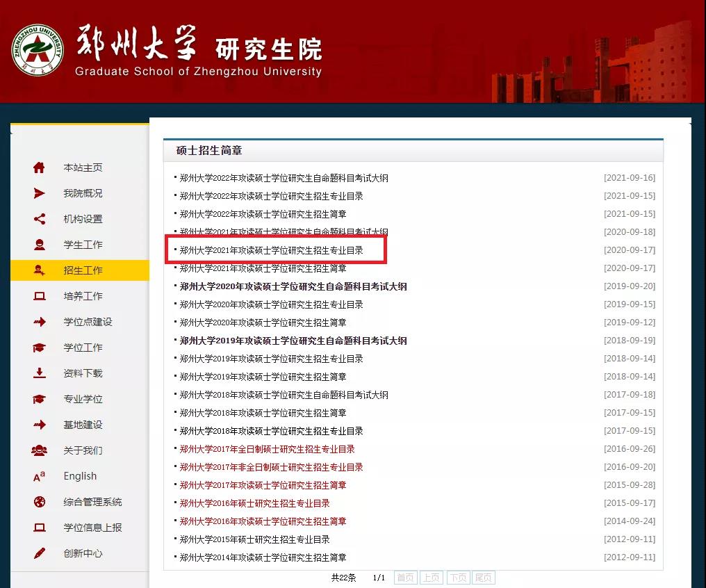This screenshot has width=706, height=588.
Task: Click the download icon beside 资料下载
Action: [39, 373]
